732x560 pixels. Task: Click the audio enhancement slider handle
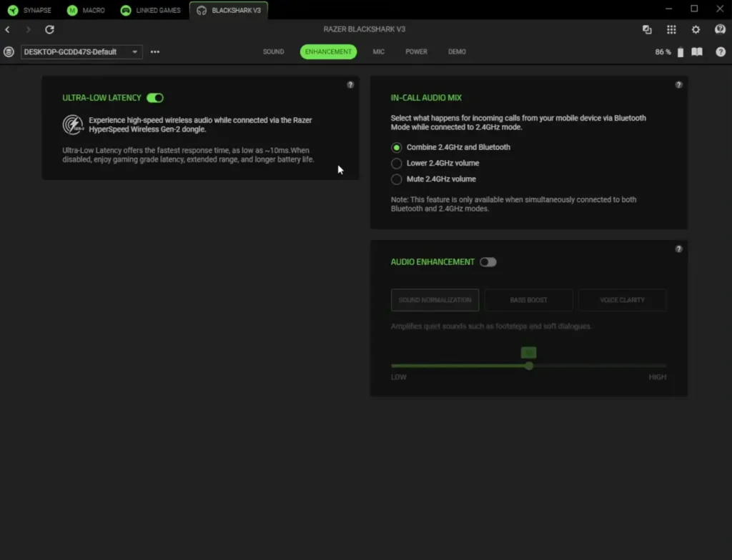click(529, 366)
